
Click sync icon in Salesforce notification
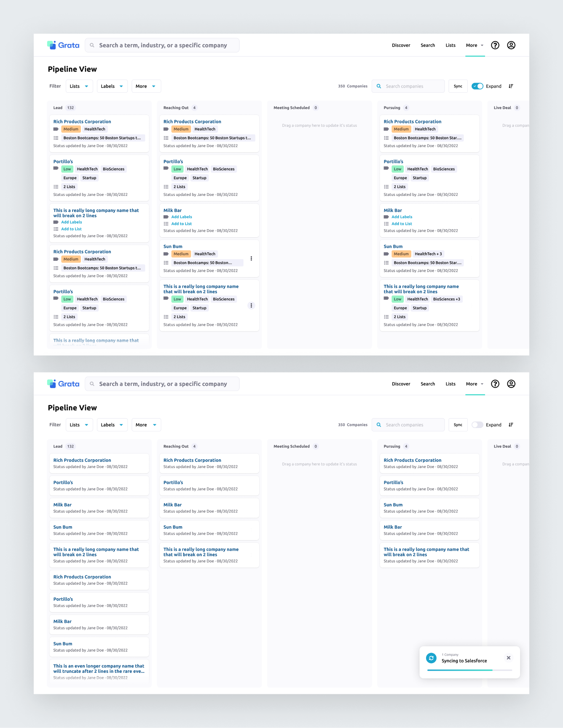tap(431, 658)
